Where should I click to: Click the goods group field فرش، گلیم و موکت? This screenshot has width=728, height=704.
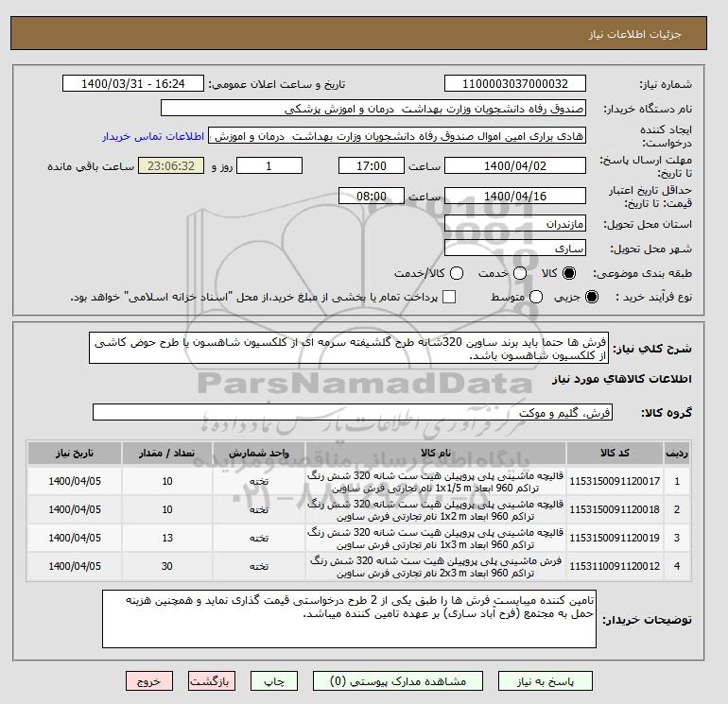(x=353, y=412)
